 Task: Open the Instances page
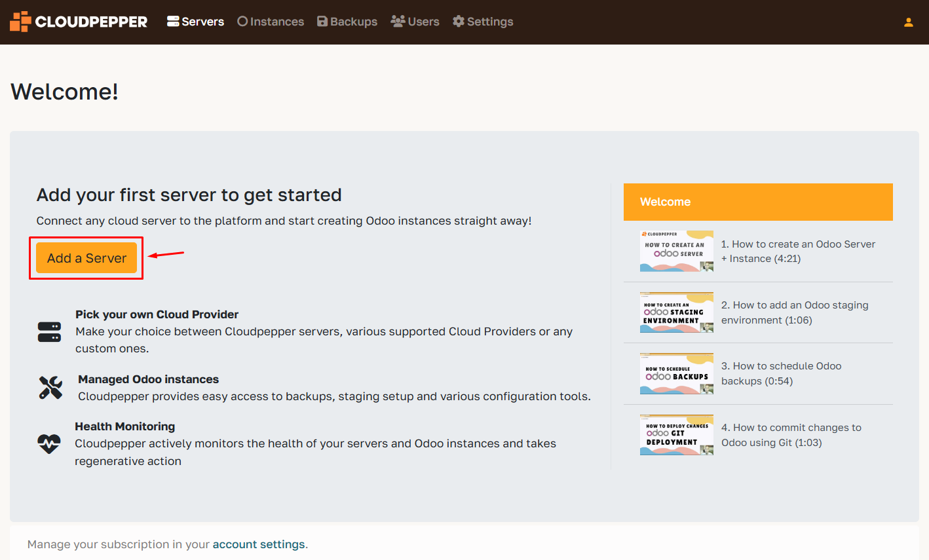(276, 21)
